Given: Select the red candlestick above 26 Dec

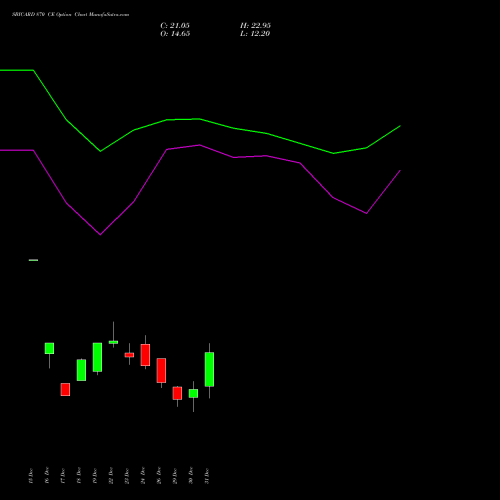Looking at the screenshot, I should (161, 370).
